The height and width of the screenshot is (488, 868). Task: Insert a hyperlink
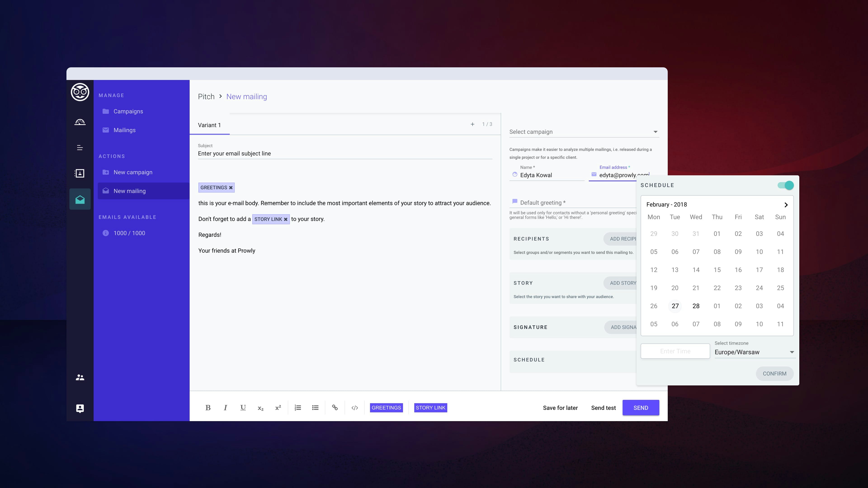tap(335, 408)
